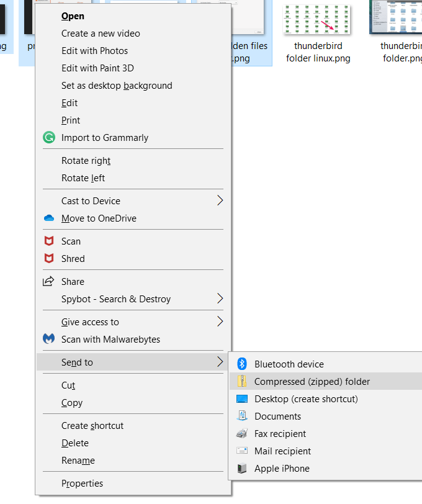Click the Bluetooth icon in the submenu
This screenshot has width=422, height=504.
click(x=242, y=364)
